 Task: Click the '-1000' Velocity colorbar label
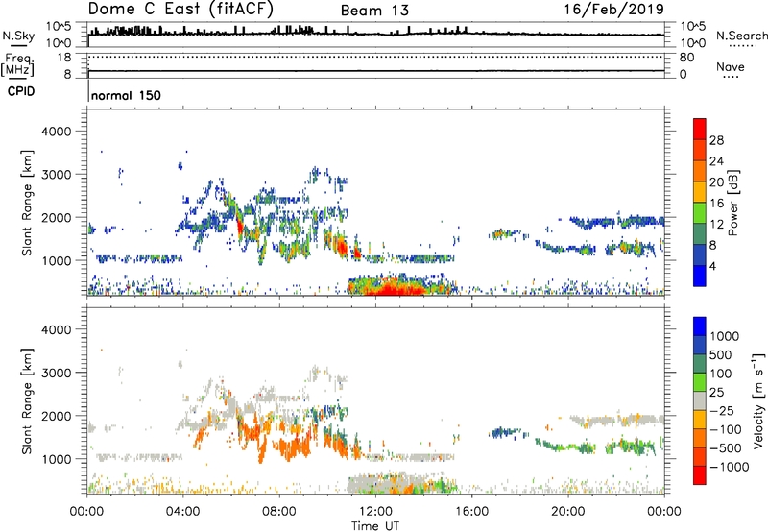(730, 467)
